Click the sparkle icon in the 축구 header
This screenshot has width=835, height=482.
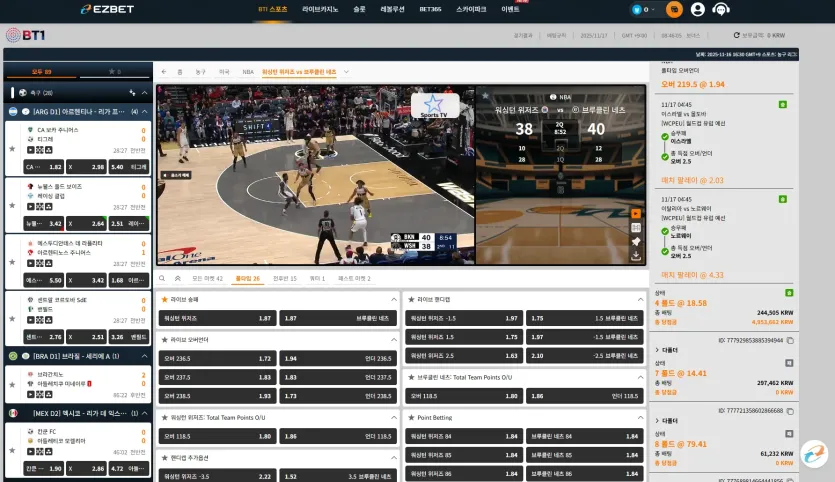pyautogui.click(x=132, y=93)
